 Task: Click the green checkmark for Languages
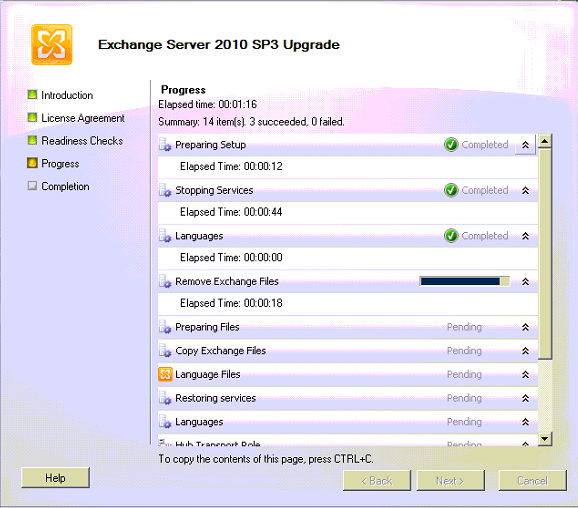[x=451, y=236]
